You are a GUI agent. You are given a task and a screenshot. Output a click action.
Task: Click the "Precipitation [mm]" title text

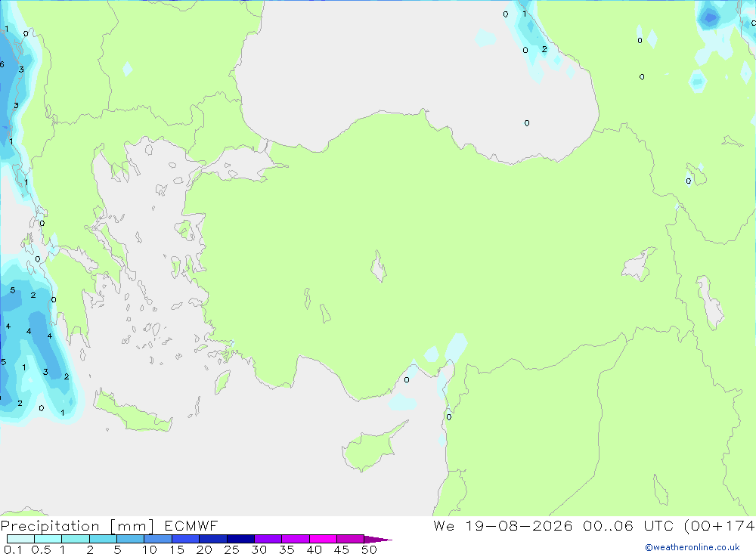point(77,526)
